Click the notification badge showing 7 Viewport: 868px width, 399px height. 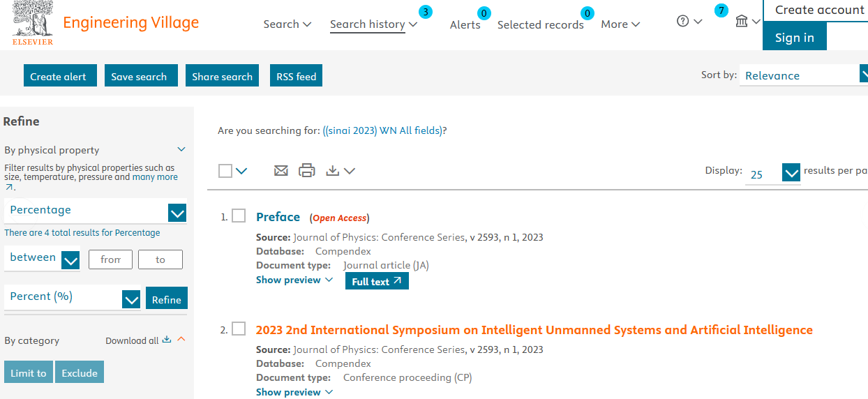pos(721,10)
